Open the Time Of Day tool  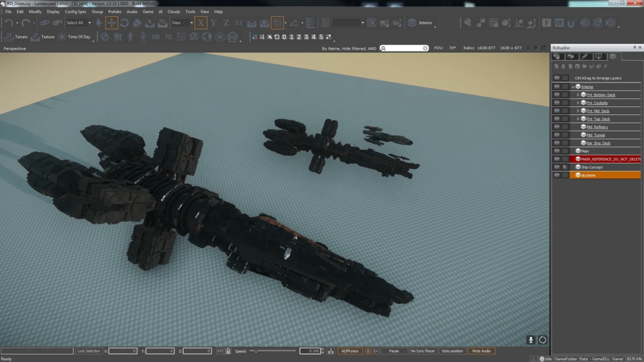coord(75,37)
